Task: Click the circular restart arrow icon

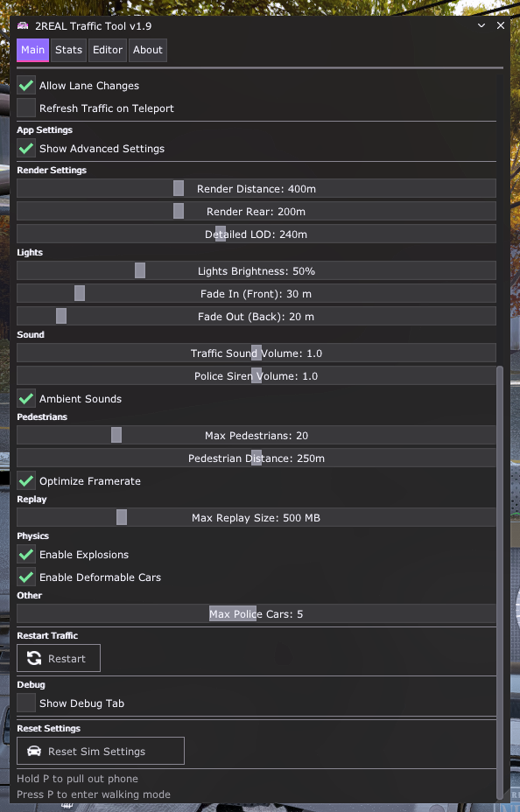Action: click(36, 657)
